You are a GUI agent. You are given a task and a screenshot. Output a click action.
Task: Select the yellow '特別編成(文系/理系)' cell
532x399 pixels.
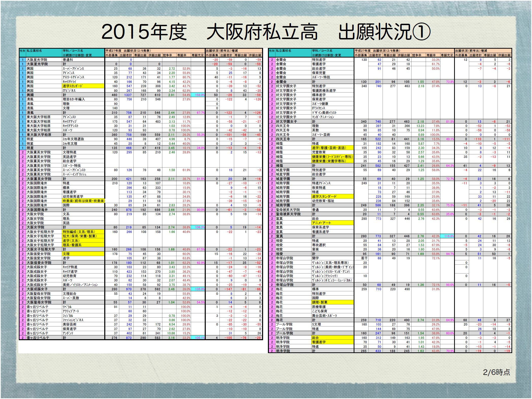tap(83, 232)
